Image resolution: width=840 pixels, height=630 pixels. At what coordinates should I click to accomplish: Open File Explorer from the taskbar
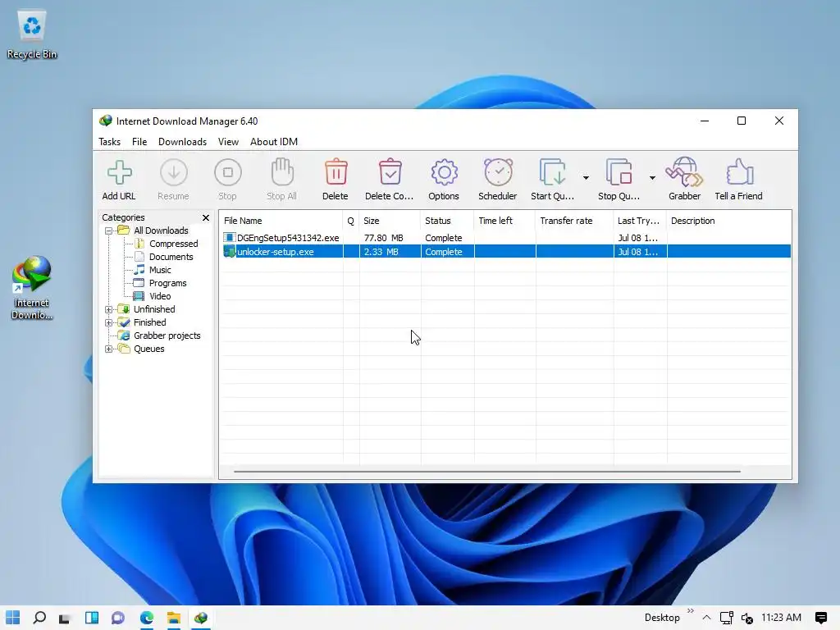pos(174,618)
